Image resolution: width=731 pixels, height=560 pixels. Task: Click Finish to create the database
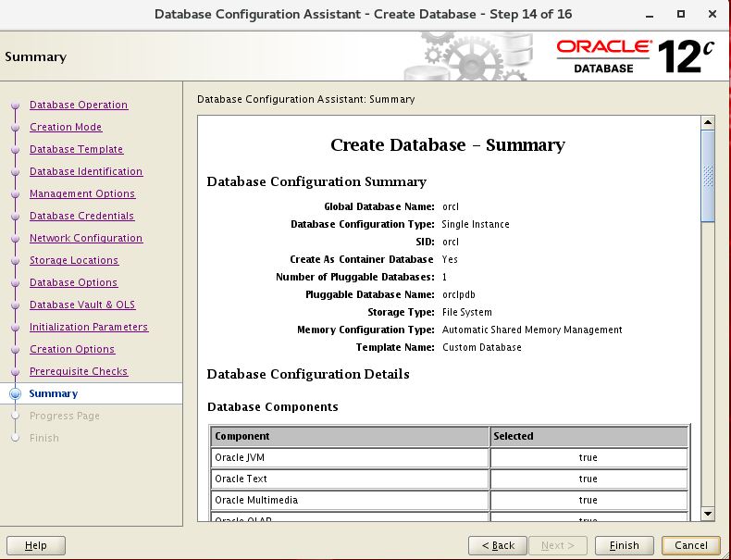625,545
